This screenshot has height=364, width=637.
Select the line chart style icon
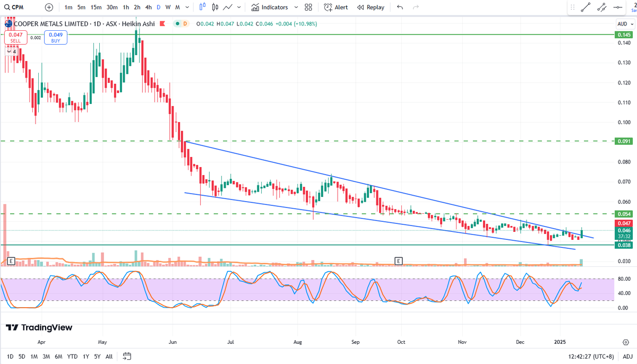(x=228, y=7)
